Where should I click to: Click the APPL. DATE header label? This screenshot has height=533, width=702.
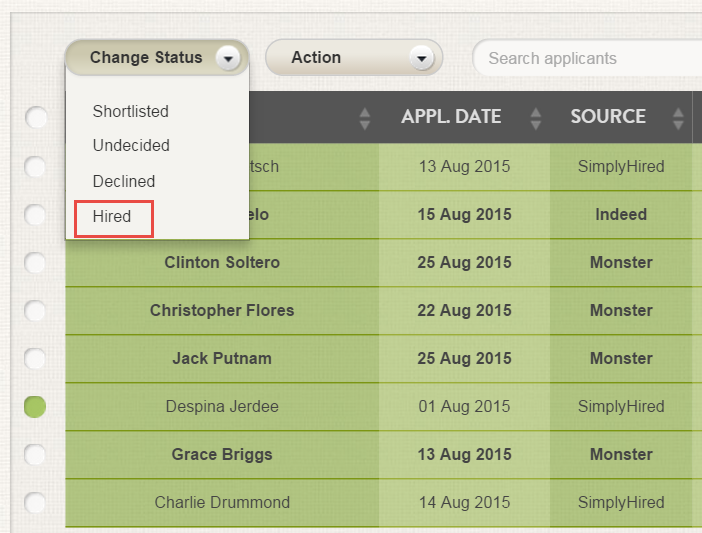451,117
